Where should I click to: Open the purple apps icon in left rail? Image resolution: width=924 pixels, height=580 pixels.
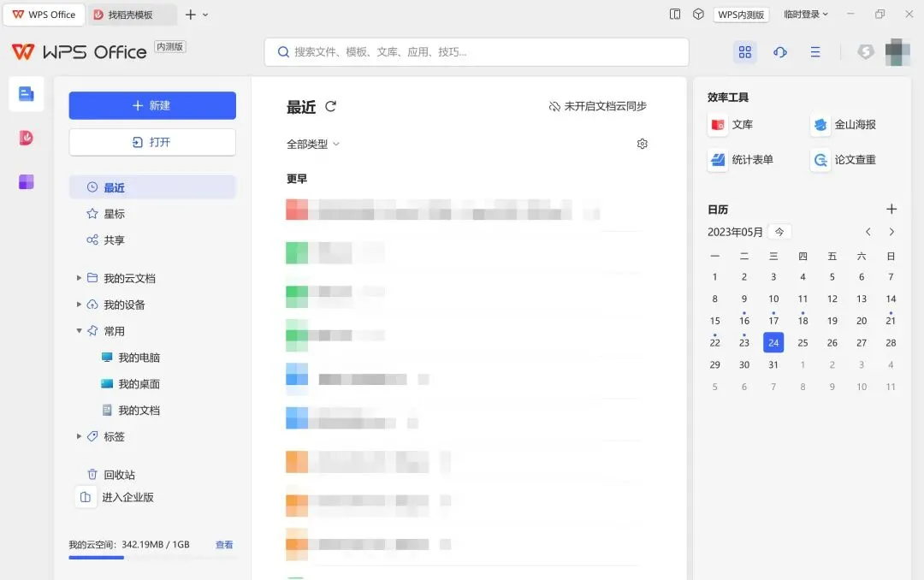(26, 182)
